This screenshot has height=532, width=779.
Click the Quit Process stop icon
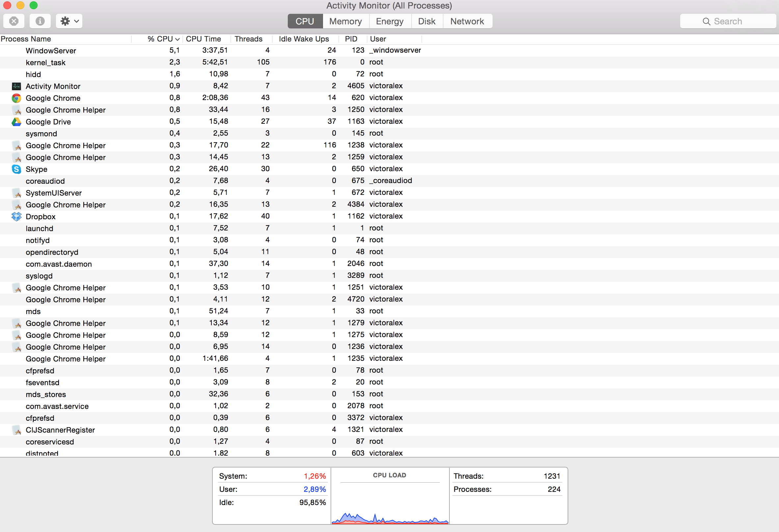click(x=14, y=21)
